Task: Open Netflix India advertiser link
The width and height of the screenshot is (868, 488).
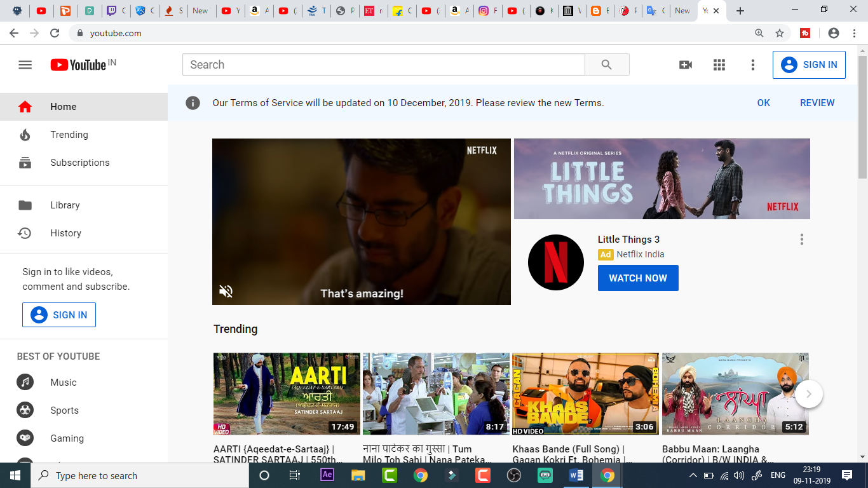Action: [641, 254]
